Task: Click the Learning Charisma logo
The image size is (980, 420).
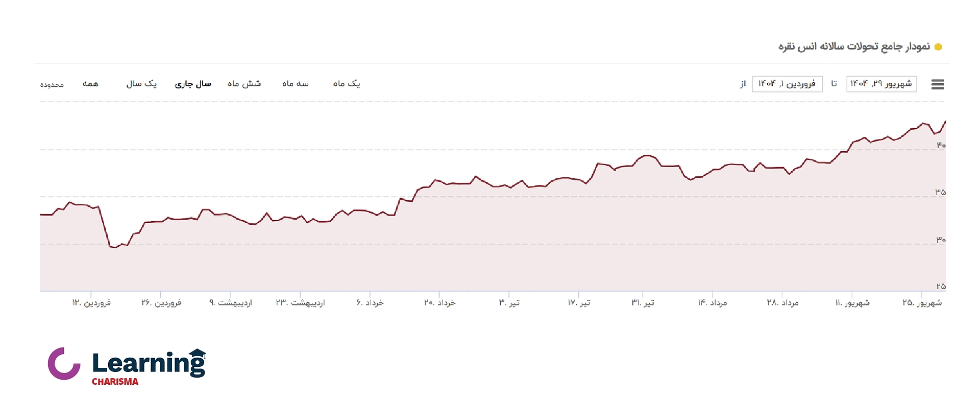Action: [x=127, y=365]
